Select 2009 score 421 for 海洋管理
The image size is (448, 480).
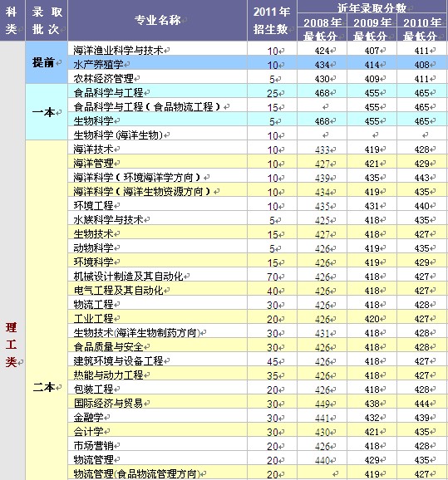pos(372,164)
